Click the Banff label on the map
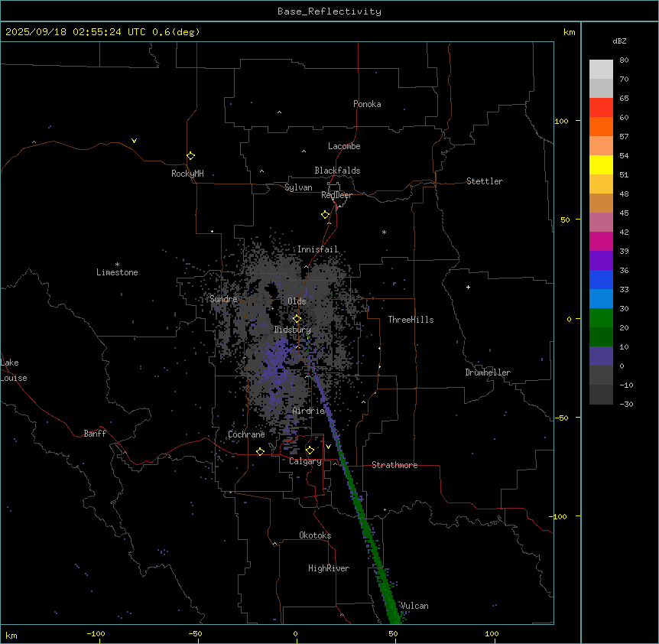The height and width of the screenshot is (644, 659). tap(95, 434)
